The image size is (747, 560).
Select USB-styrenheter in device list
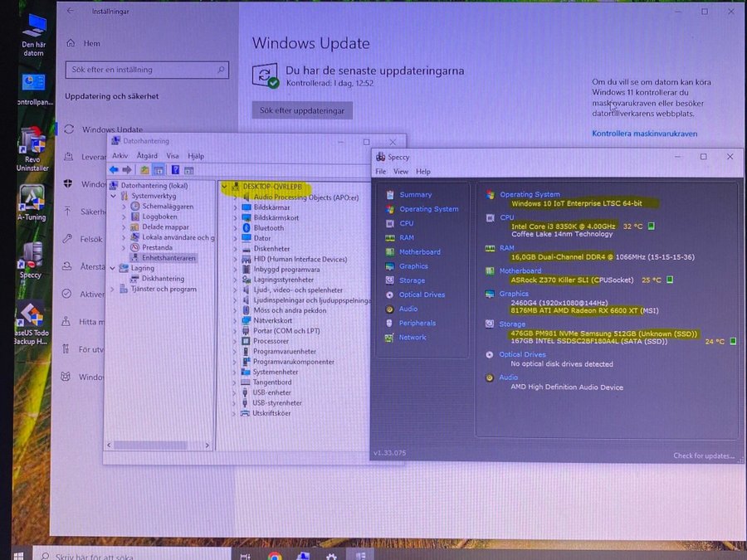[x=277, y=403]
